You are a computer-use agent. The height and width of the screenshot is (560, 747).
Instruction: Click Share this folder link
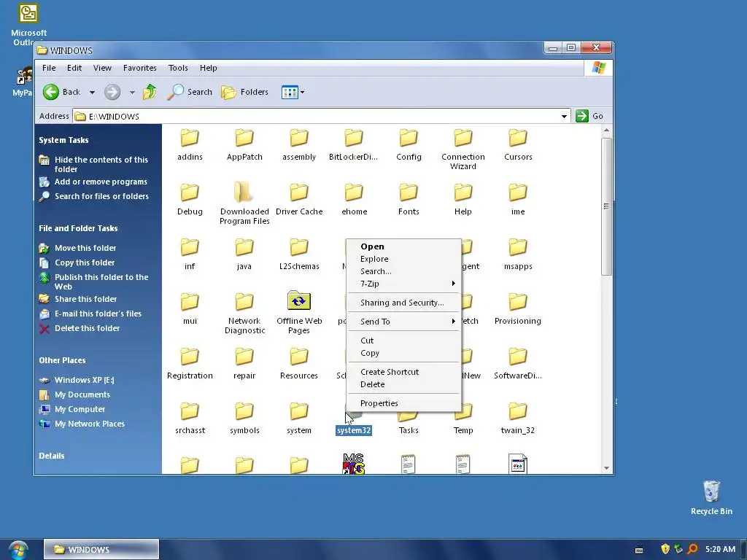point(86,299)
